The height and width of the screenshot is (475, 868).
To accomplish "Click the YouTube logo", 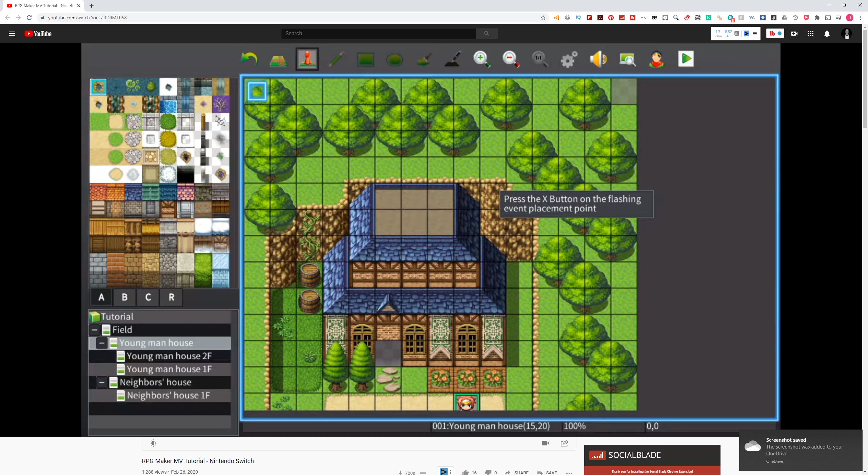I will 38,34.
